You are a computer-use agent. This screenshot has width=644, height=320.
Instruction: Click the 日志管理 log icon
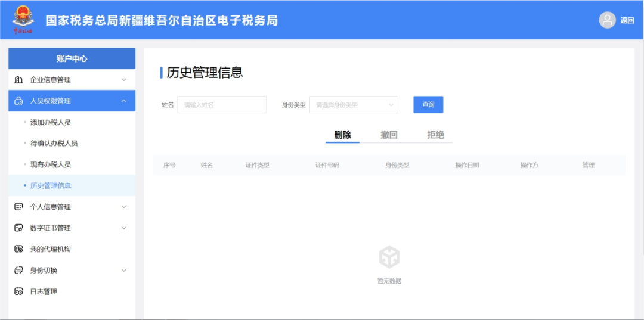18,291
